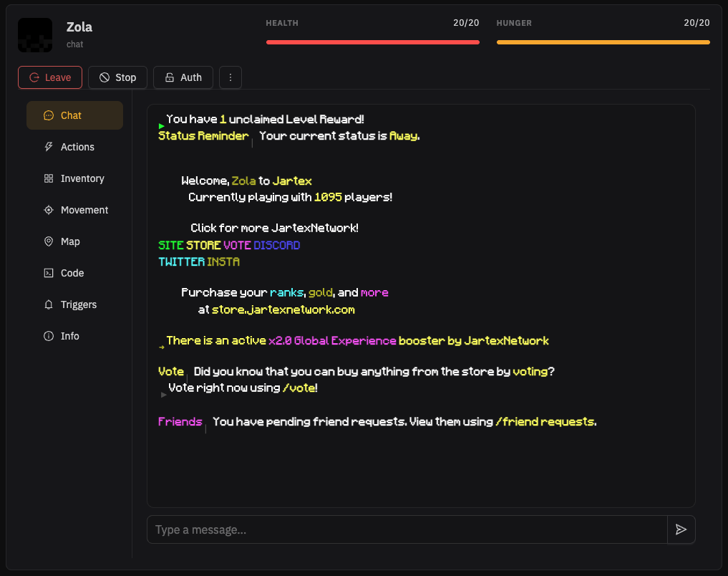Click the Health value '20/20'

(x=466, y=23)
